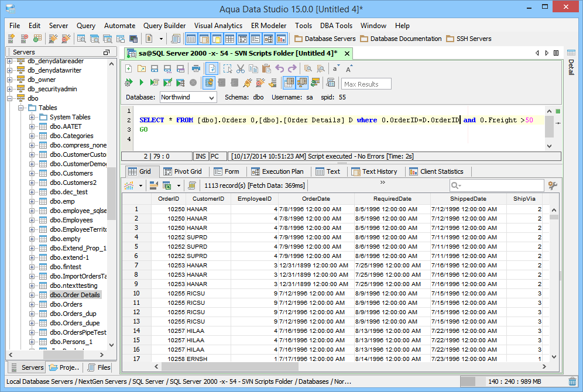Open the vertical Detail side panel

[x=571, y=63]
